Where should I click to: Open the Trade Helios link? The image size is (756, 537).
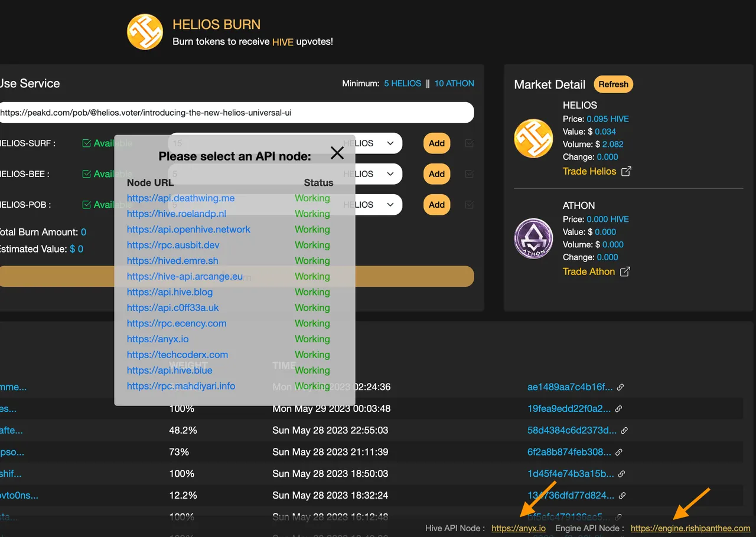[589, 171]
